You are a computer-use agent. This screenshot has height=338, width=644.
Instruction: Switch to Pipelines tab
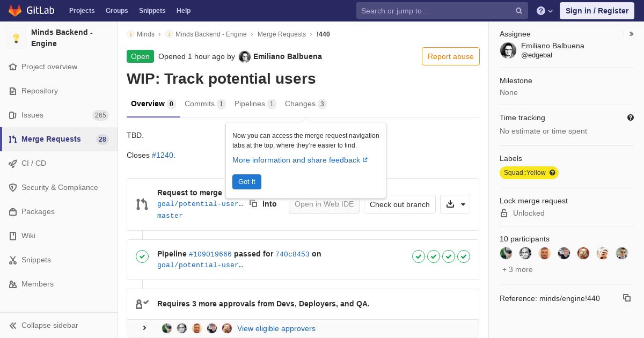pos(255,104)
